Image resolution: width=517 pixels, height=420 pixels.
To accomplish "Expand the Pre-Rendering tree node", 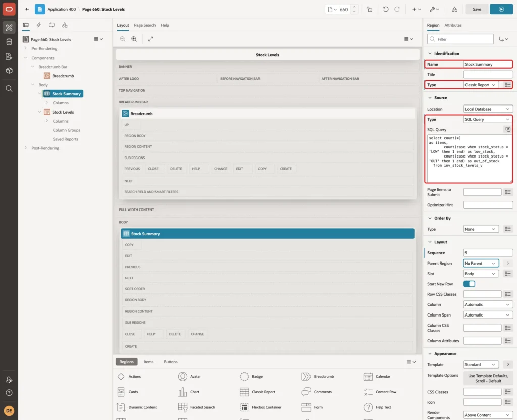I will click(25, 48).
